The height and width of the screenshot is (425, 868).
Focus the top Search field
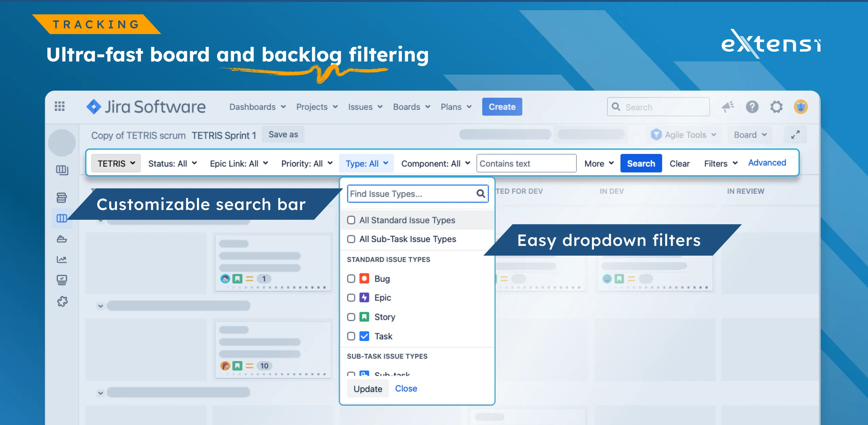click(658, 107)
